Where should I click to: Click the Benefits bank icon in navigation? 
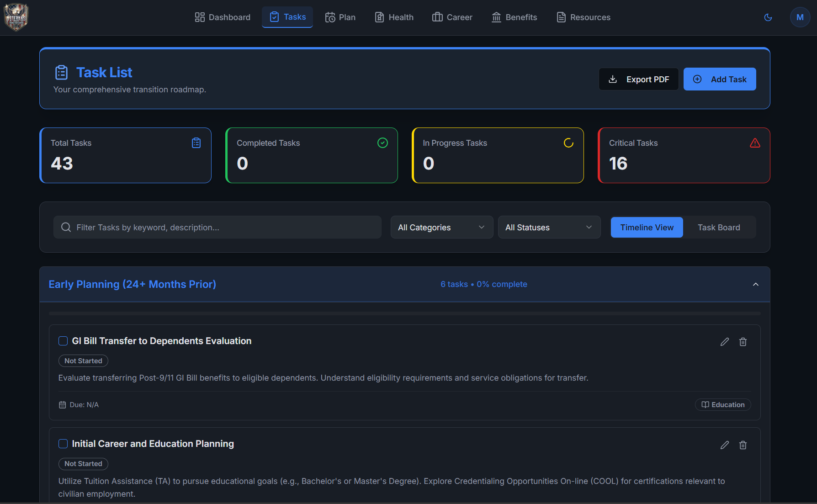point(496,17)
